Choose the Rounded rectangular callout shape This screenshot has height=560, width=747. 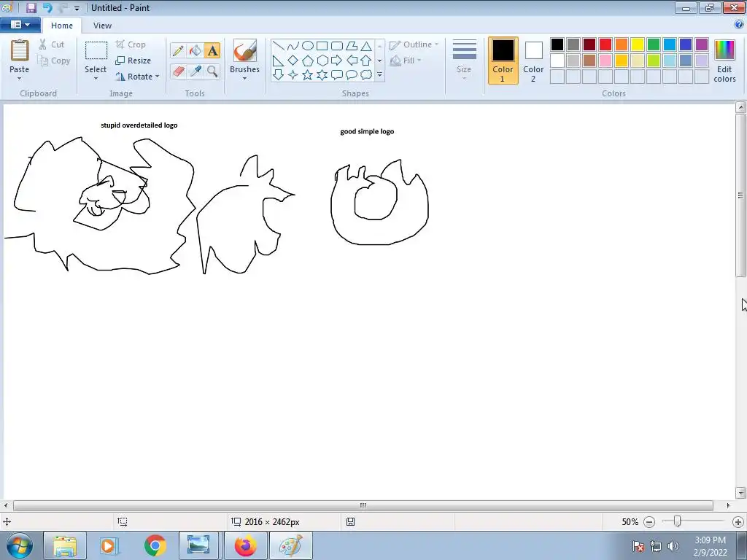pyautogui.click(x=337, y=75)
